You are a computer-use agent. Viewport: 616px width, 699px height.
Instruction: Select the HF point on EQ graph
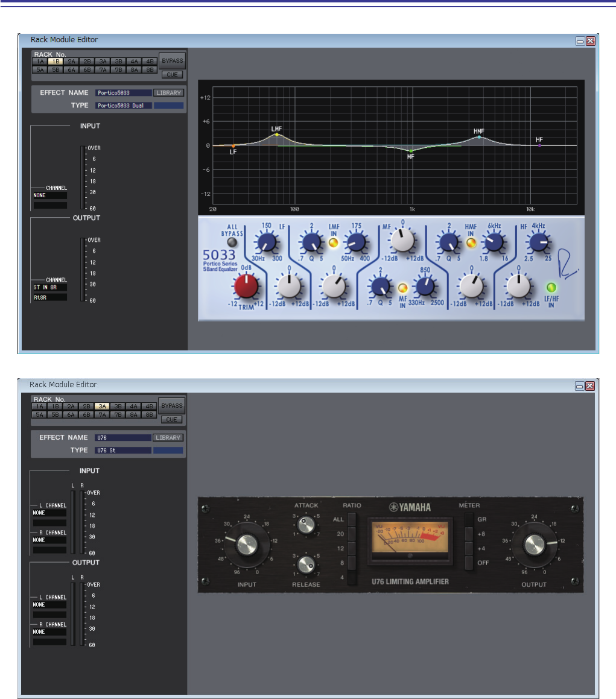click(539, 145)
